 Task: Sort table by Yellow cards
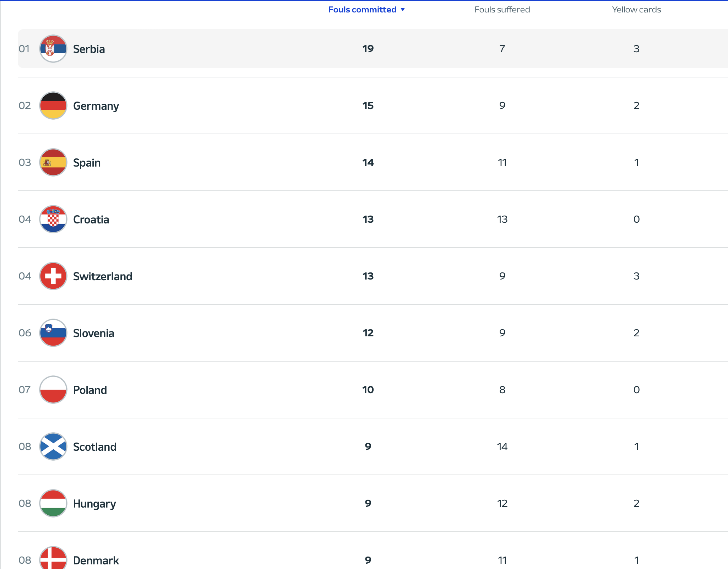(x=636, y=10)
